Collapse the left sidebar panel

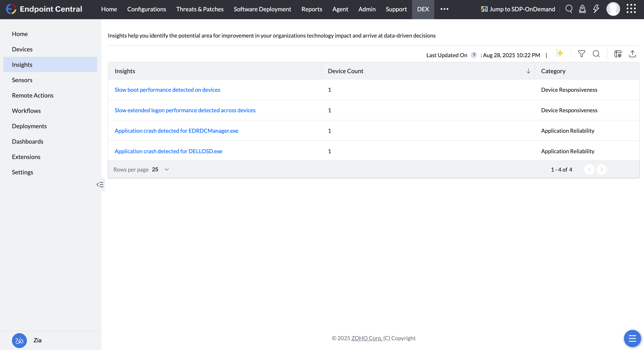click(100, 185)
